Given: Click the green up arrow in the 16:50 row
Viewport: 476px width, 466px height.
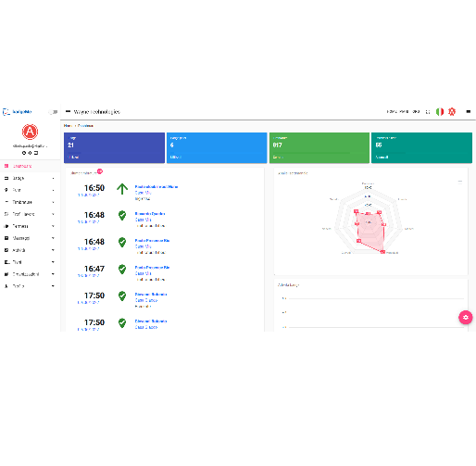Looking at the screenshot, I should point(122,189).
